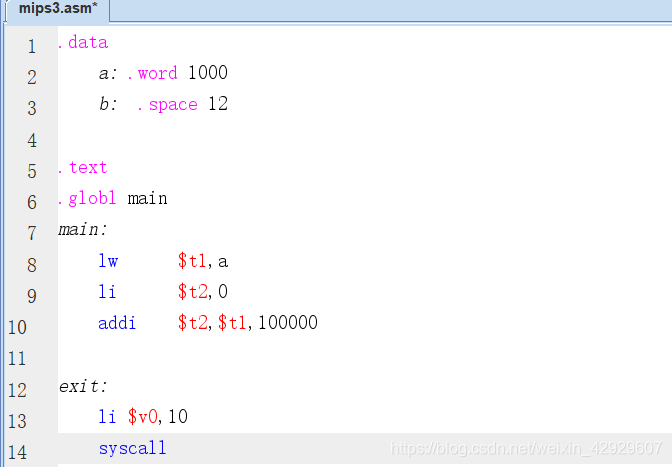The image size is (672, 467).
Task: Click the immediate value 100000
Action: click(x=288, y=323)
